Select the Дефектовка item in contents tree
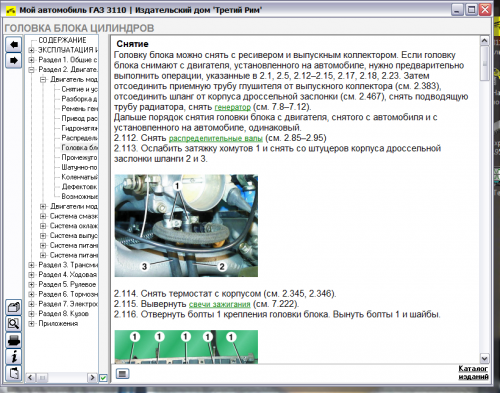 pos(79,187)
